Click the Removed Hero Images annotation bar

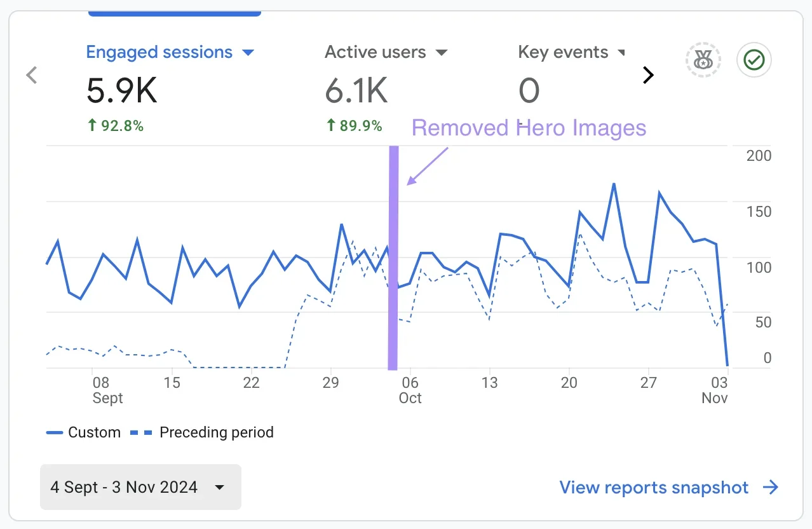click(393, 254)
